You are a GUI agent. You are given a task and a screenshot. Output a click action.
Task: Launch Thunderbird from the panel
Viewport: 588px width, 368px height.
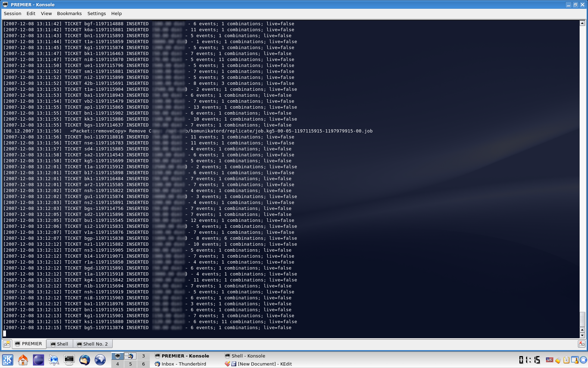coord(84,360)
